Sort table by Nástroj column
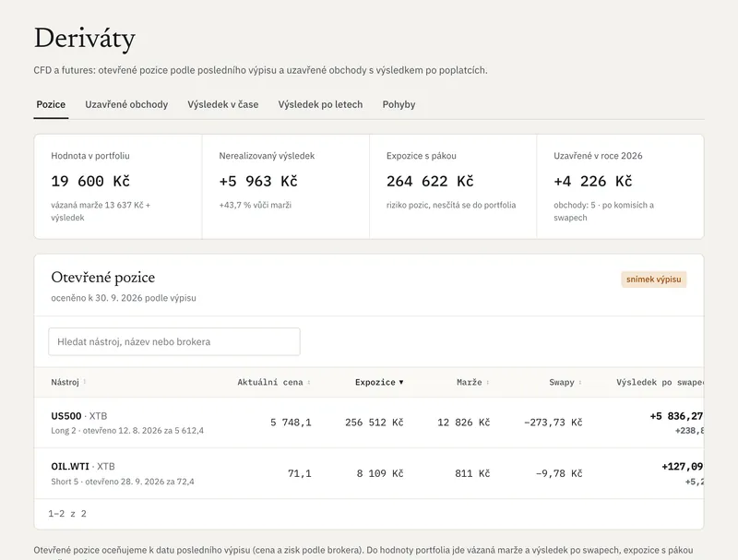 [68, 382]
